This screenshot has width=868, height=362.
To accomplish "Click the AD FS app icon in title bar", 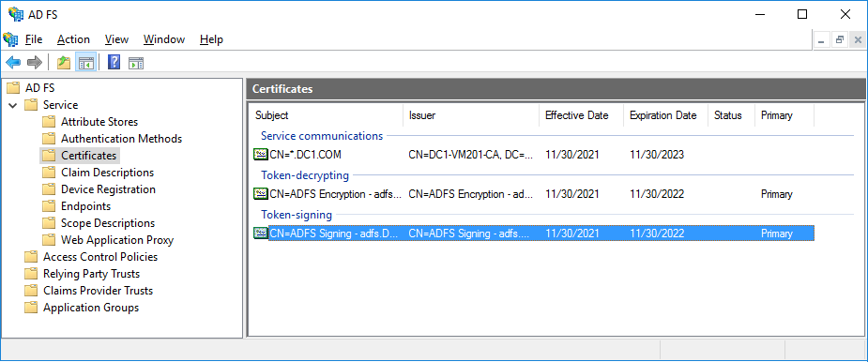I will pyautogui.click(x=15, y=14).
